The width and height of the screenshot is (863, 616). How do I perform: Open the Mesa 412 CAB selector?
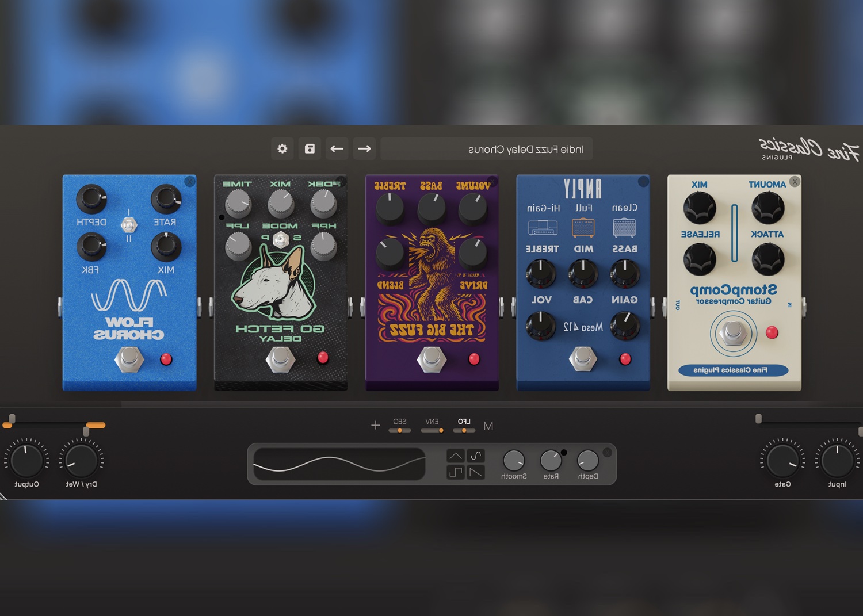(583, 327)
